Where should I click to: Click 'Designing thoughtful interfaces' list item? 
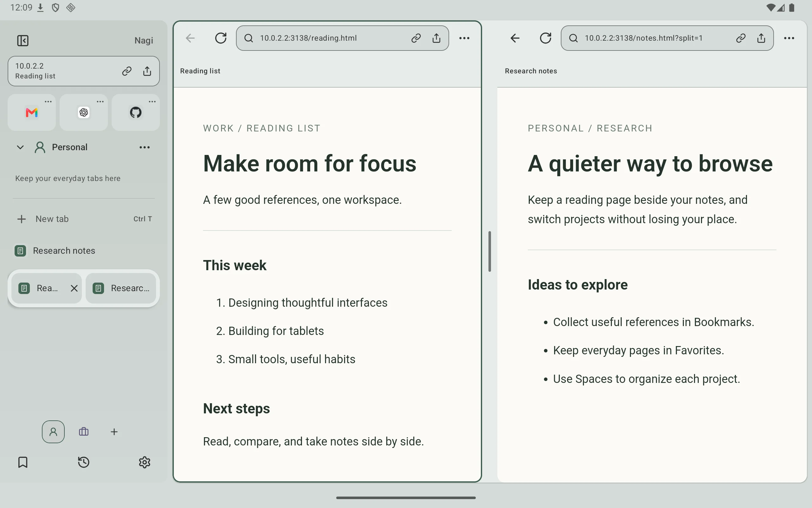[x=308, y=303]
